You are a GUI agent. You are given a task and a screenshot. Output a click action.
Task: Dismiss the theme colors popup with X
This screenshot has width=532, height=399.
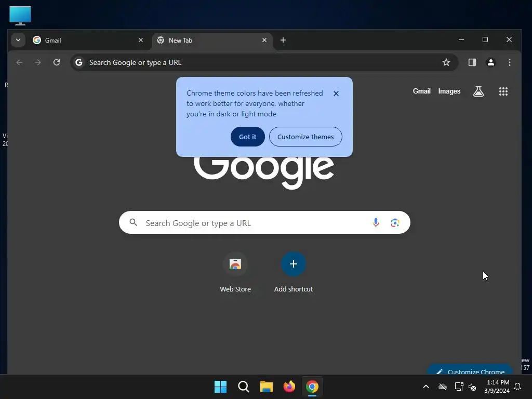[x=336, y=94]
